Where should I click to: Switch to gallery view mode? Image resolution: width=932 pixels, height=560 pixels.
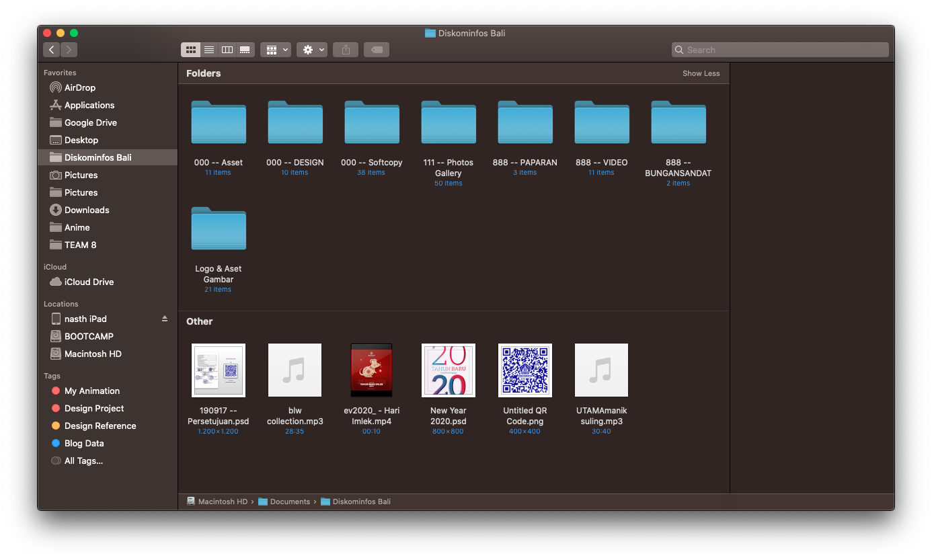[245, 50]
